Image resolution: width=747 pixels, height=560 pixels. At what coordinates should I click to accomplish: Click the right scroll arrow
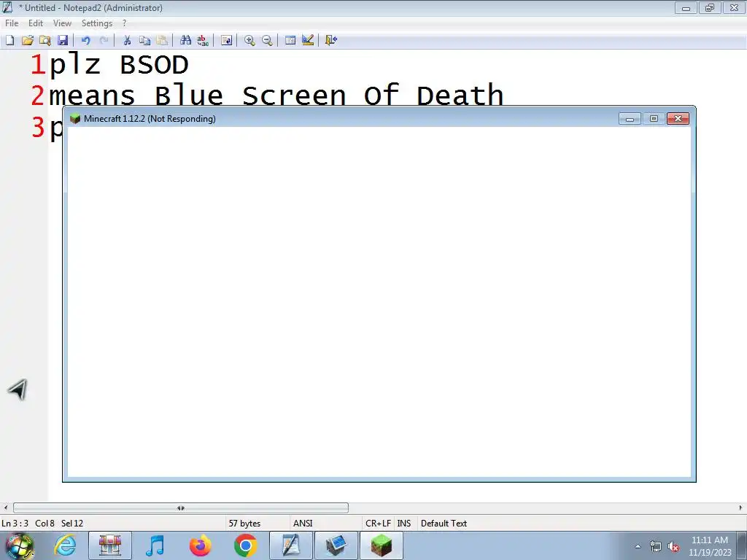click(741, 508)
